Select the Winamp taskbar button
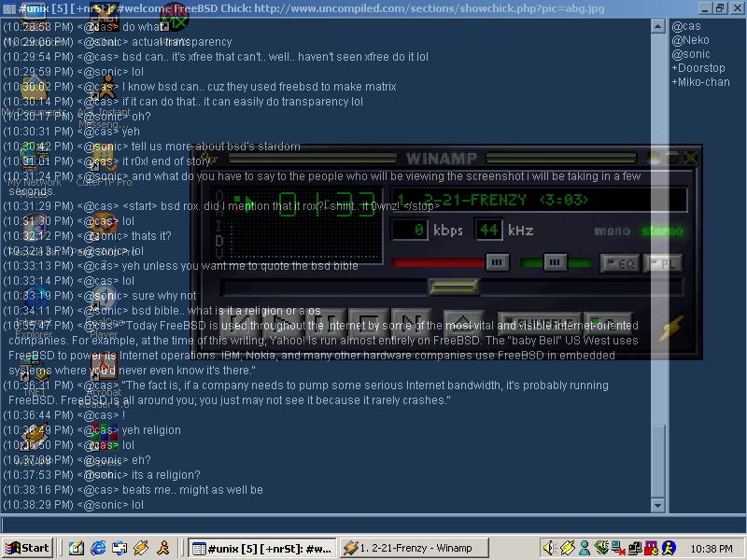Viewport: 747px width, 560px height. click(x=412, y=548)
